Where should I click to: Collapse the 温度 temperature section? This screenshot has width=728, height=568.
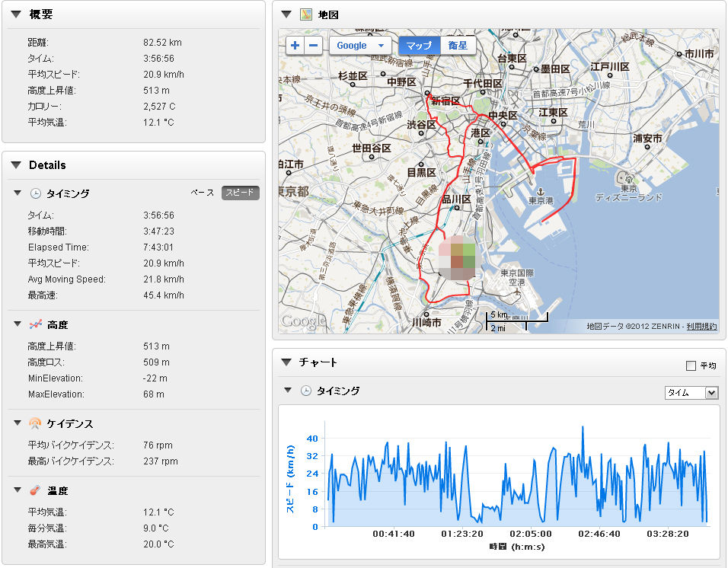pos(18,490)
